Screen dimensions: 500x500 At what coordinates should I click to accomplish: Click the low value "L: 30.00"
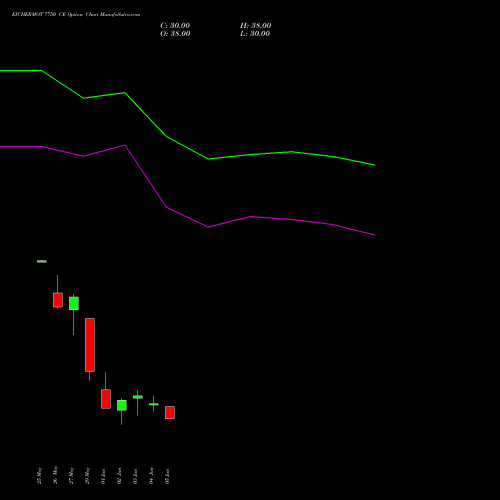coord(255,34)
